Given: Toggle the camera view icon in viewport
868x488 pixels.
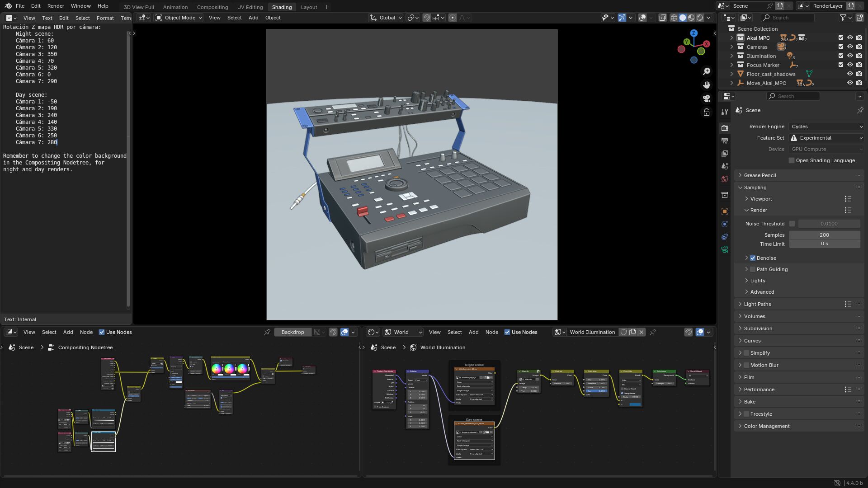Looking at the screenshot, I should tap(707, 99).
